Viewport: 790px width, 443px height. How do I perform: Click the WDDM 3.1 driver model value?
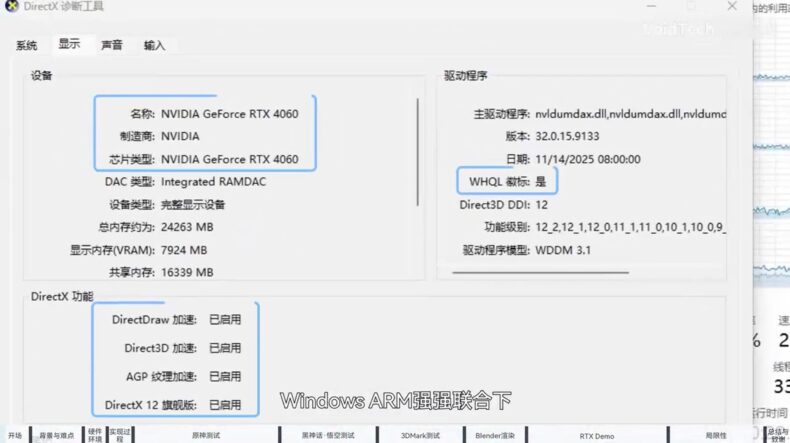point(563,250)
